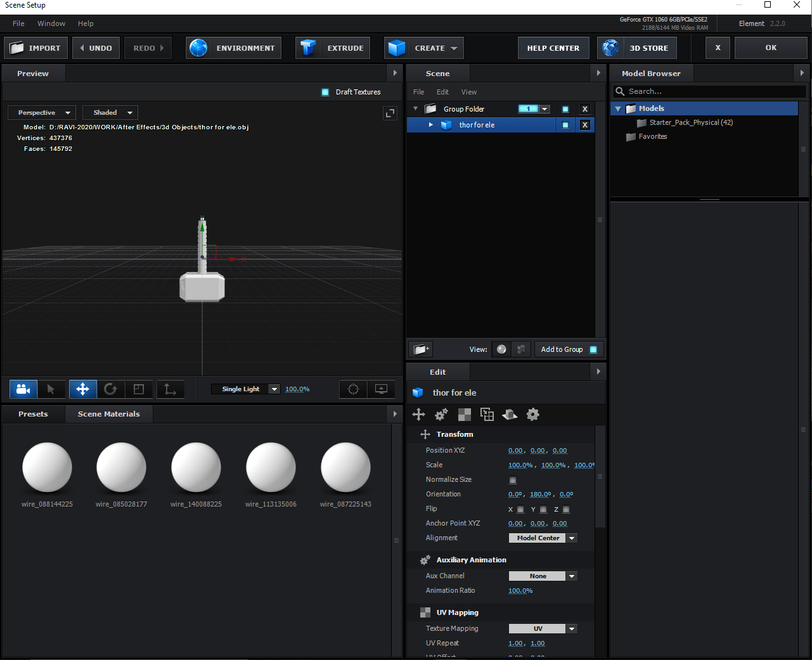Open the Scene panel options arrow
The image size is (812, 660).
tap(598, 74)
